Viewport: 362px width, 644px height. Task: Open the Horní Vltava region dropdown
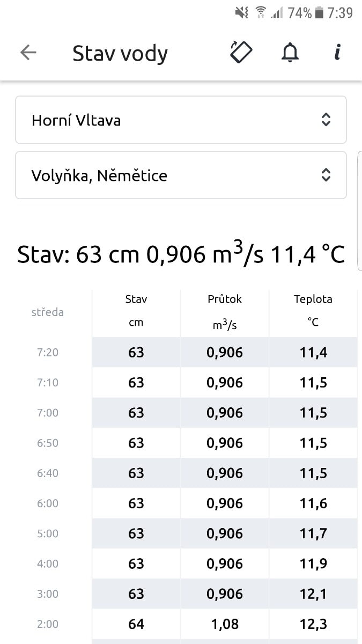coord(181,120)
